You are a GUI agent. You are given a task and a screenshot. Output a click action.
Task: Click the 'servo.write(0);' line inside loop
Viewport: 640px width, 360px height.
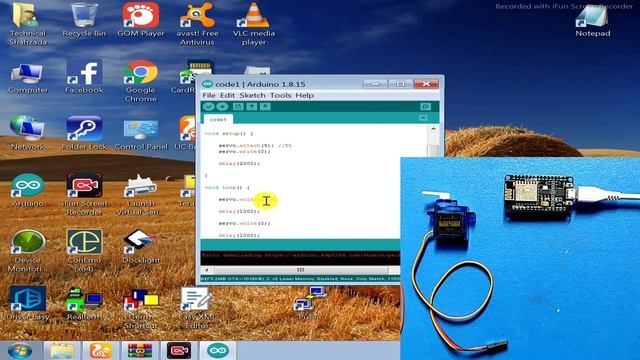pos(244,223)
